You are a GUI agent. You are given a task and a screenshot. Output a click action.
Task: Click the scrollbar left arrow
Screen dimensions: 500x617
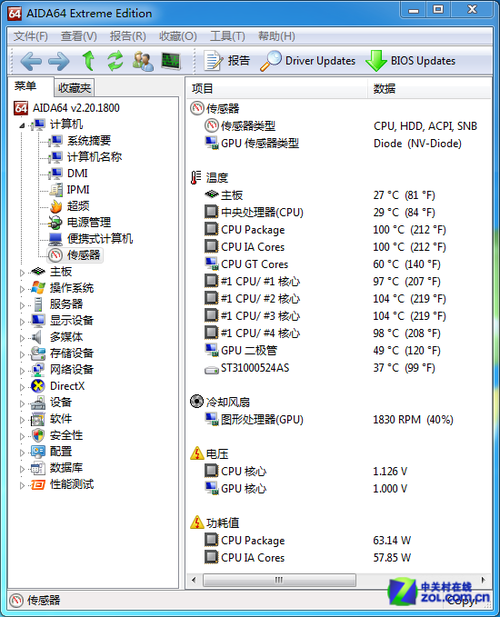click(194, 580)
